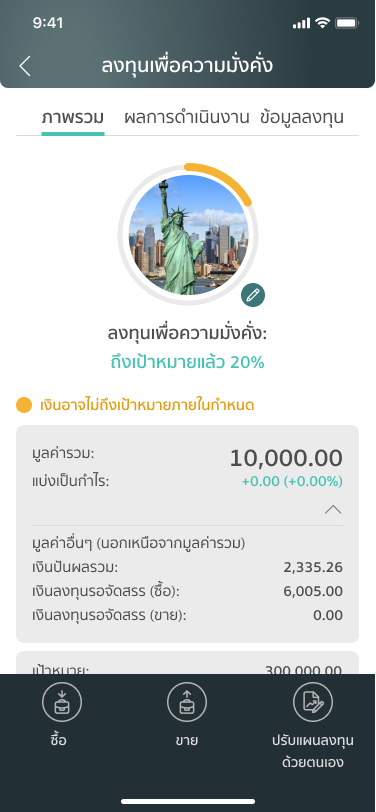Tap the ถึงเป้าหมายแล้ว 20% text
The height and width of the screenshot is (812, 376).
pos(187,362)
